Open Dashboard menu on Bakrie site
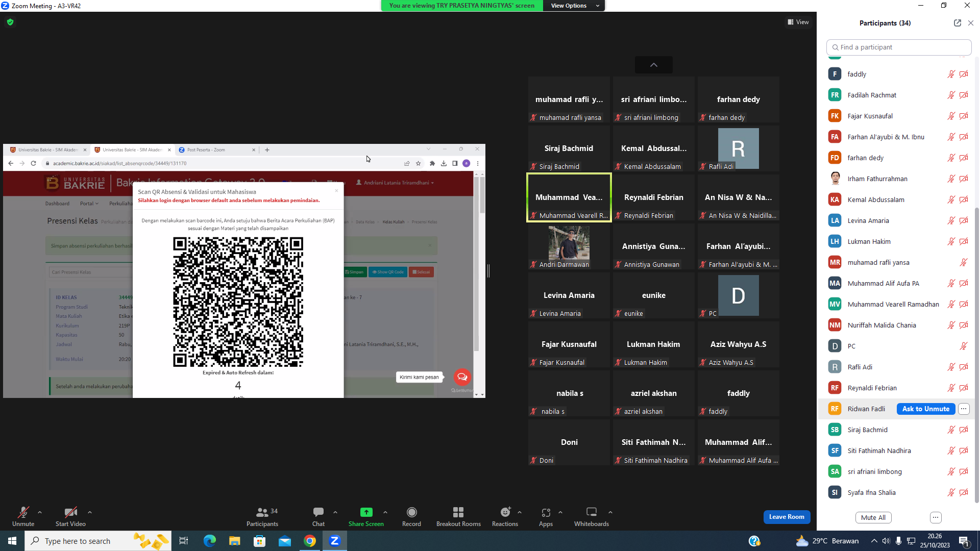 pyautogui.click(x=57, y=204)
